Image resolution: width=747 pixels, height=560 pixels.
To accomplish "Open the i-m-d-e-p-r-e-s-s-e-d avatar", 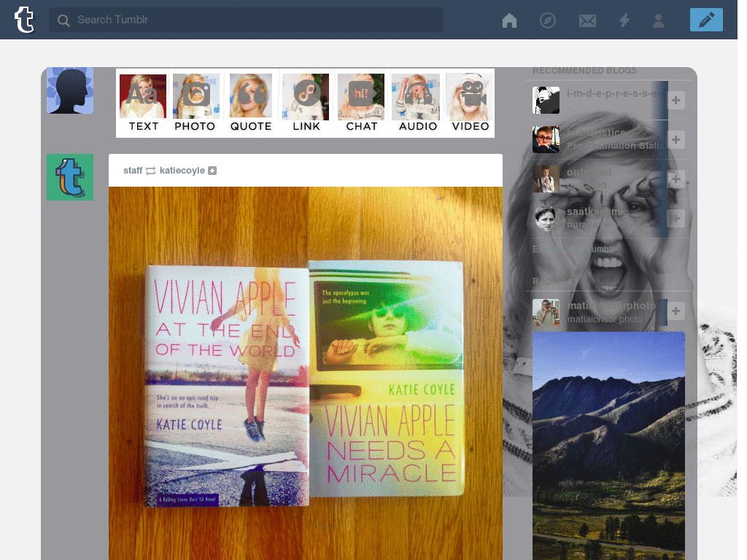I will [546, 100].
